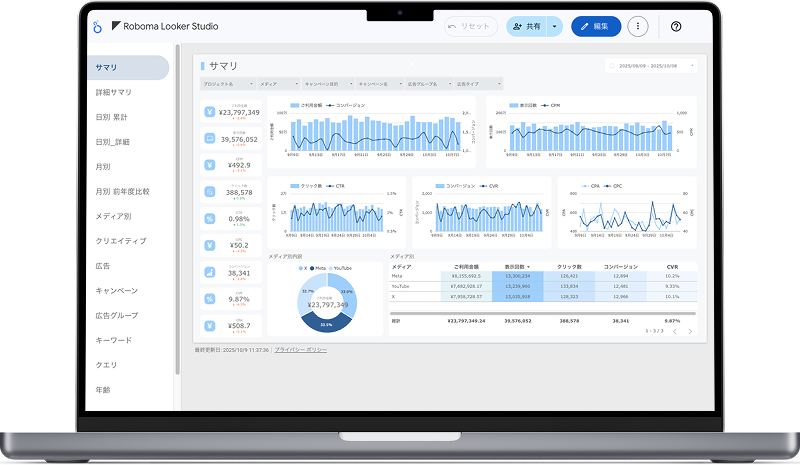Click the icon beside 38,341 conversions
800x465 pixels.
(x=211, y=271)
